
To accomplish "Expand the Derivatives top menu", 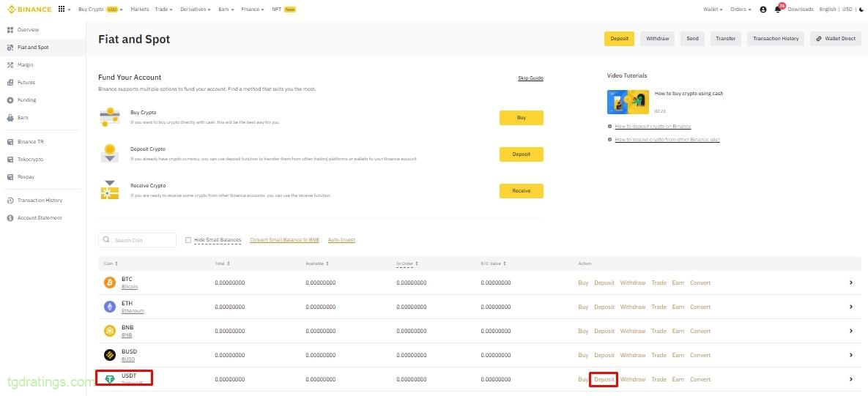I will point(196,10).
